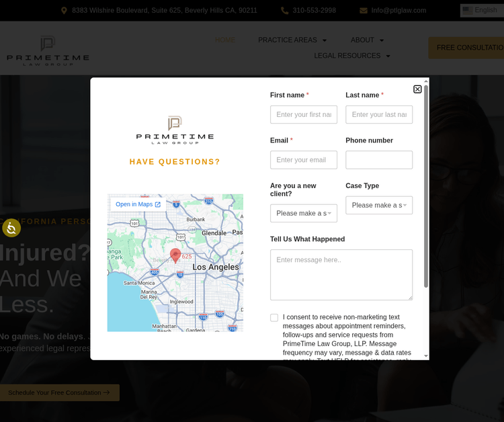The width and height of the screenshot is (504, 422).
Task: Click Santa Monica label on the map
Action: click(x=139, y=283)
